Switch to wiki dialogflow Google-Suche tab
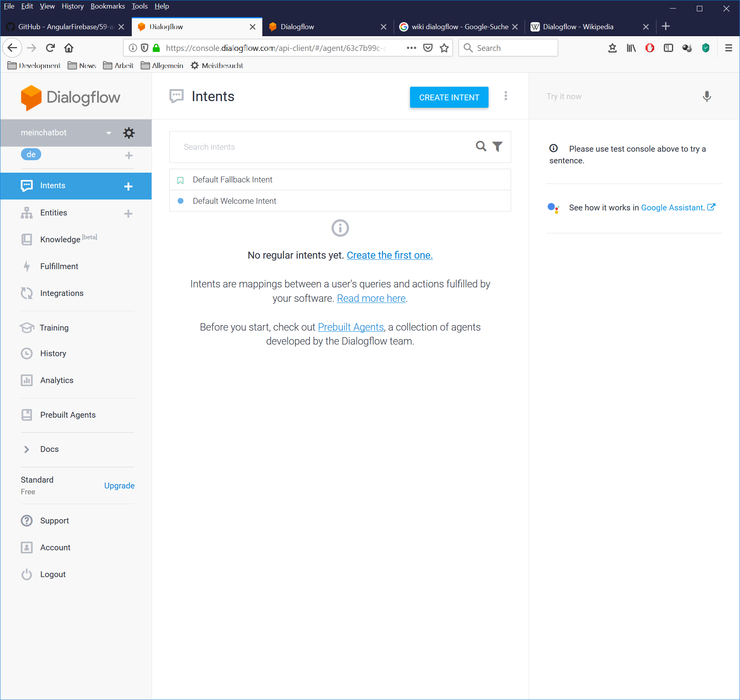Image resolution: width=740 pixels, height=700 pixels. (459, 27)
